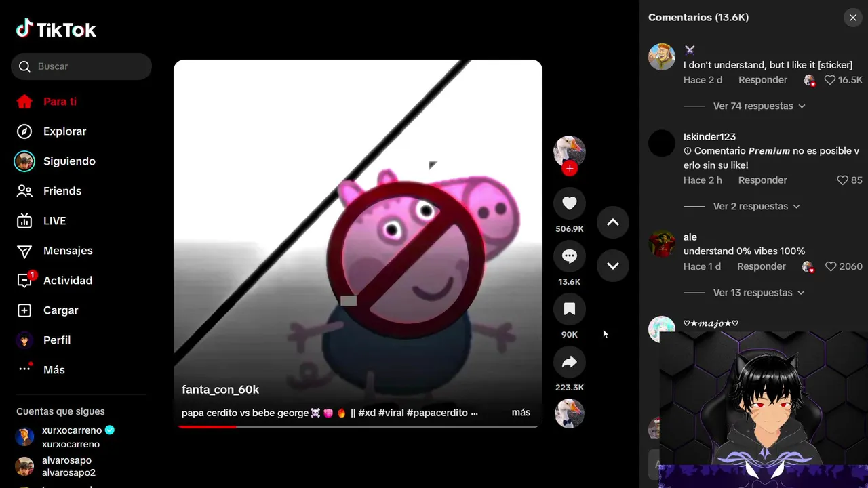This screenshot has height=488, width=868.
Task: Go to next video with down arrow
Action: (x=613, y=266)
